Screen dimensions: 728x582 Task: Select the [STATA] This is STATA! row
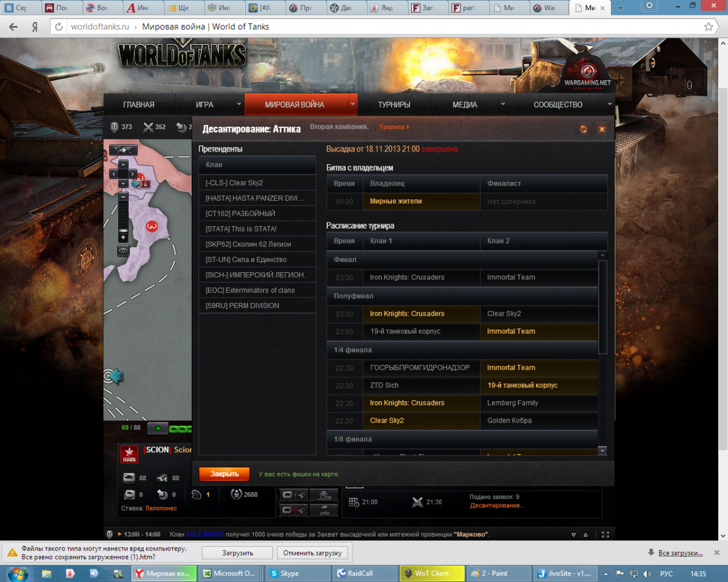[x=257, y=229]
